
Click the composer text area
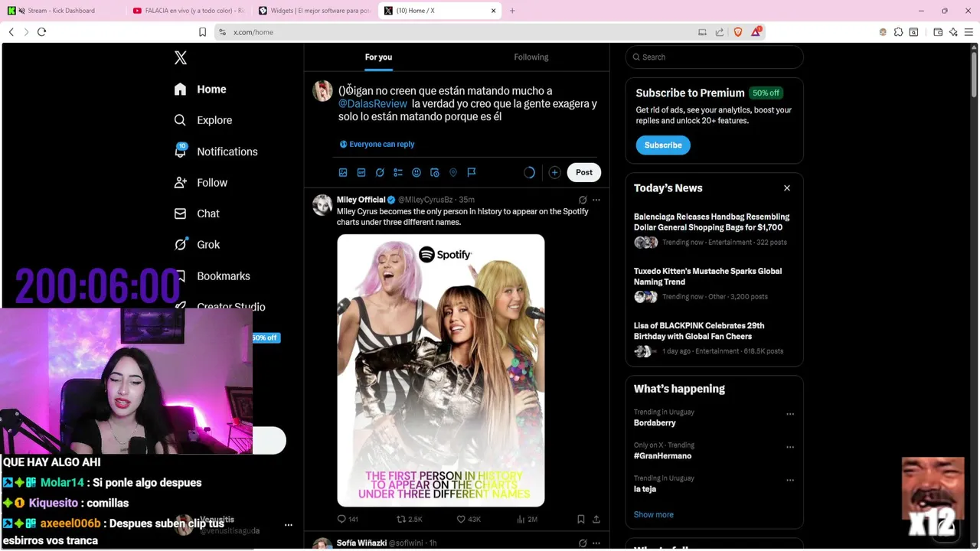(469, 103)
